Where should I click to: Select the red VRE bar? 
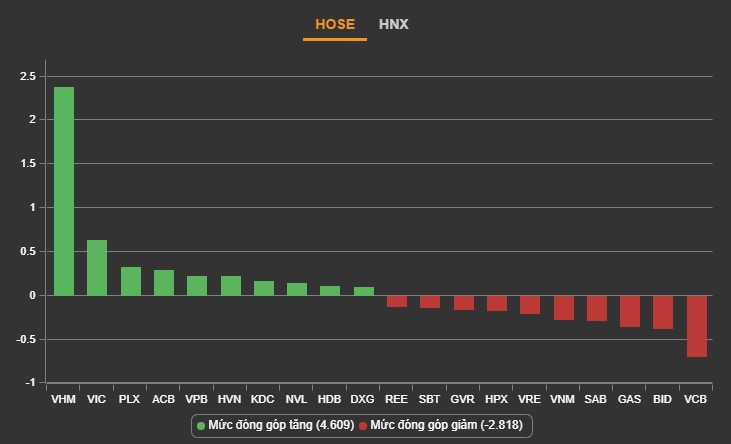530,305
